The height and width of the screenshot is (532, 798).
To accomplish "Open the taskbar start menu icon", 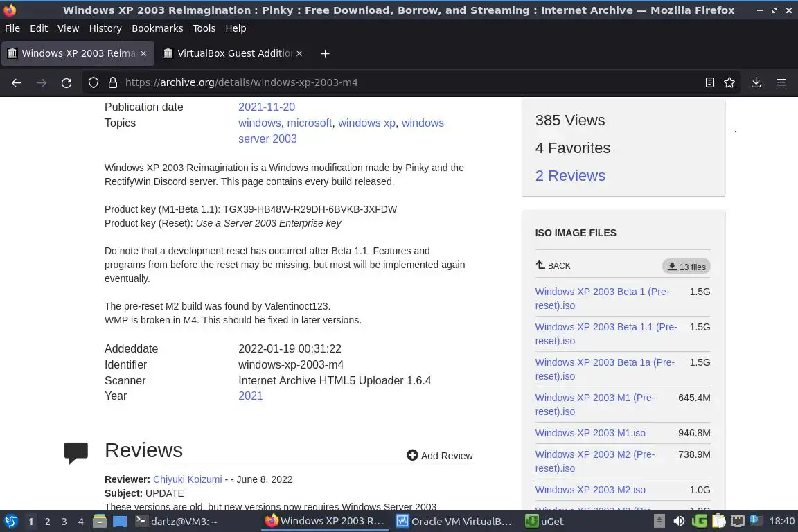I will pos(10,522).
